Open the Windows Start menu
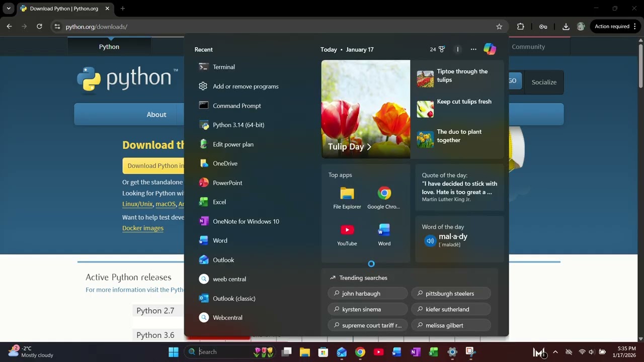The width and height of the screenshot is (644, 362). coord(174,352)
